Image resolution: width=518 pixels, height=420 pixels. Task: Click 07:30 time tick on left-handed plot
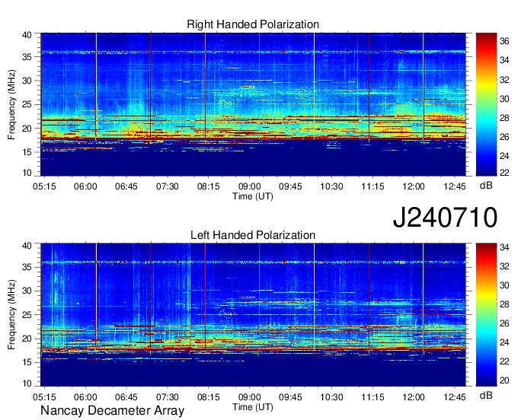pos(167,397)
